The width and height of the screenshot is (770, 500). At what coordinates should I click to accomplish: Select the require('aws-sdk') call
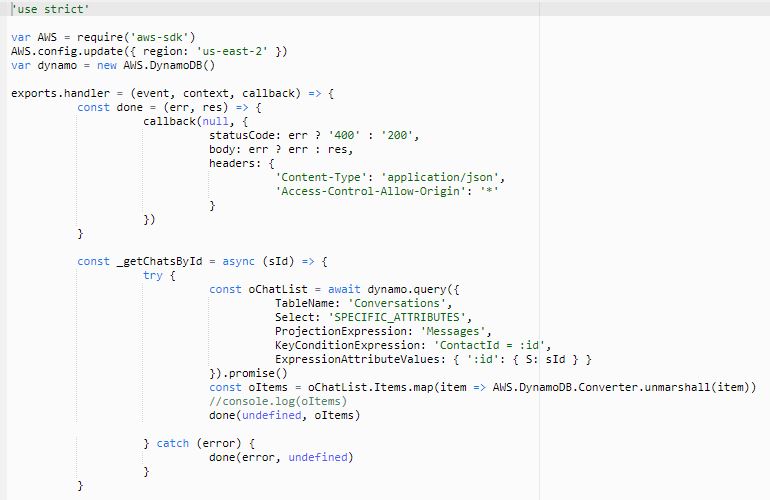(136, 37)
